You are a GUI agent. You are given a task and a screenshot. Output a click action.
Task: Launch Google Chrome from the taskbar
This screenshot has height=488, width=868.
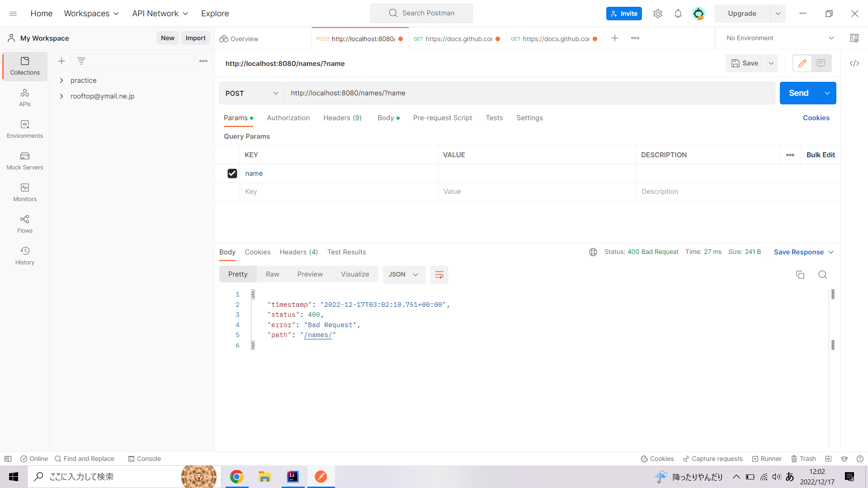coord(237,476)
